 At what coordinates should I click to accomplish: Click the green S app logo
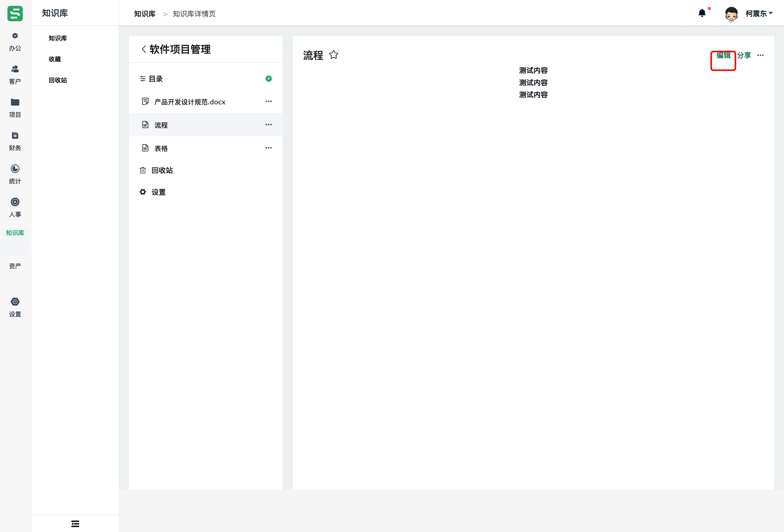point(15,14)
